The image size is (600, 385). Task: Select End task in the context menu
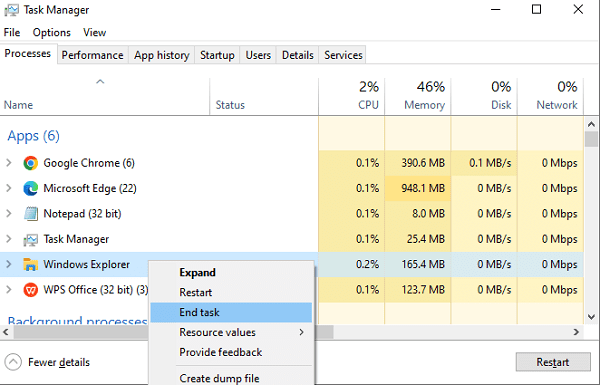(231, 312)
